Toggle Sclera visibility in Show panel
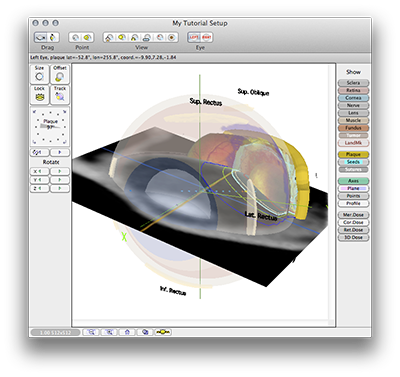The height and width of the screenshot is (377, 400). pos(353,83)
